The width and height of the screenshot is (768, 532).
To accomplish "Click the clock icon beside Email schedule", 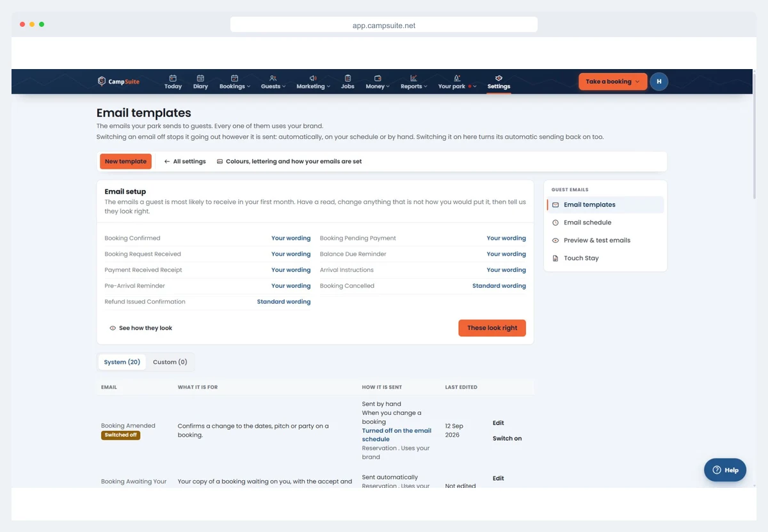I will coord(556,223).
